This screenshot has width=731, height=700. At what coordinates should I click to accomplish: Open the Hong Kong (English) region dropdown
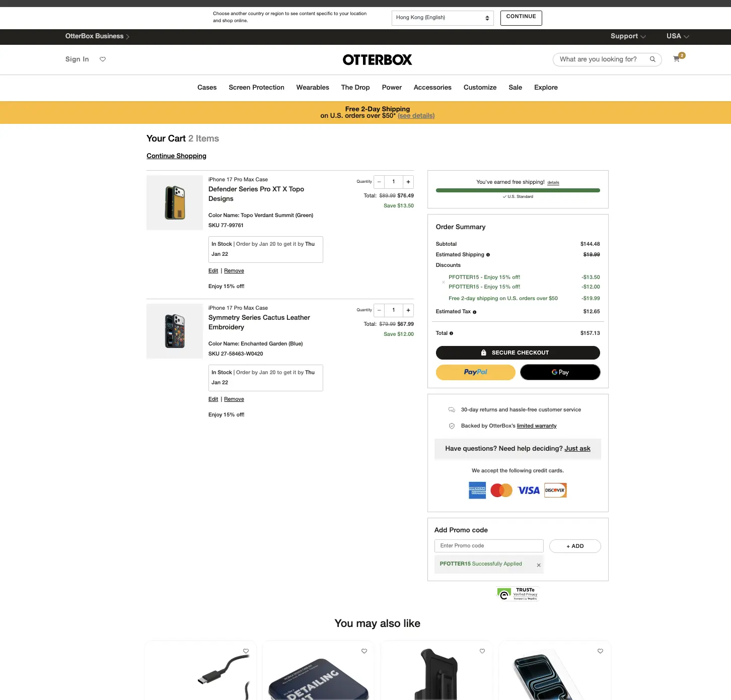click(443, 18)
